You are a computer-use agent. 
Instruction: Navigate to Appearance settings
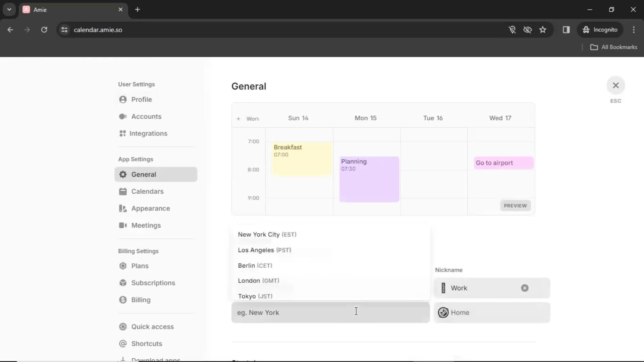(x=150, y=208)
